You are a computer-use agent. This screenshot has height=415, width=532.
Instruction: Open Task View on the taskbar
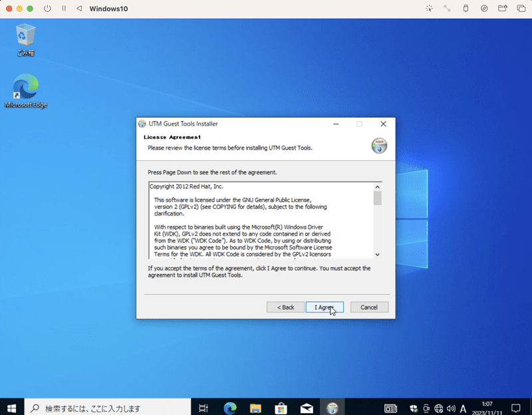click(203, 408)
